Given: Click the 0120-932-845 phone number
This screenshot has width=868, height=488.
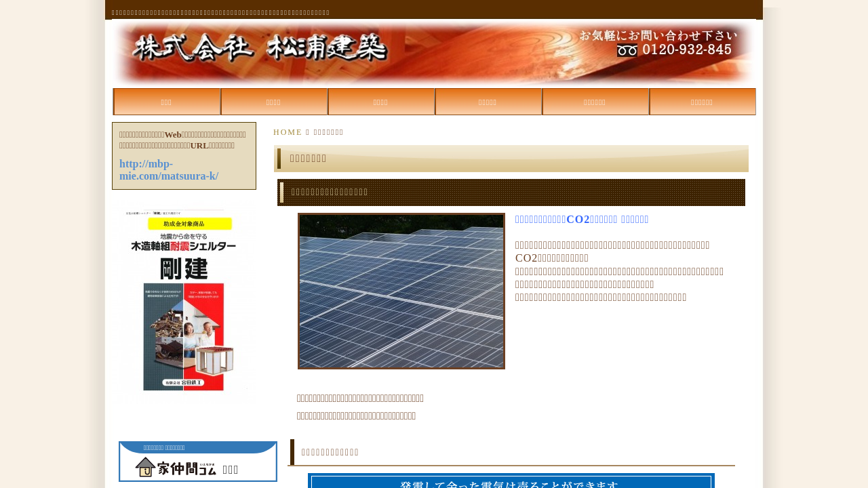Looking at the screenshot, I should pyautogui.click(x=687, y=50).
